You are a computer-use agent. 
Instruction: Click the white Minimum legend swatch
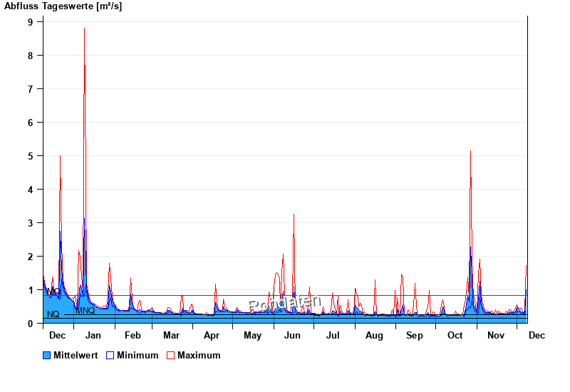click(110, 356)
